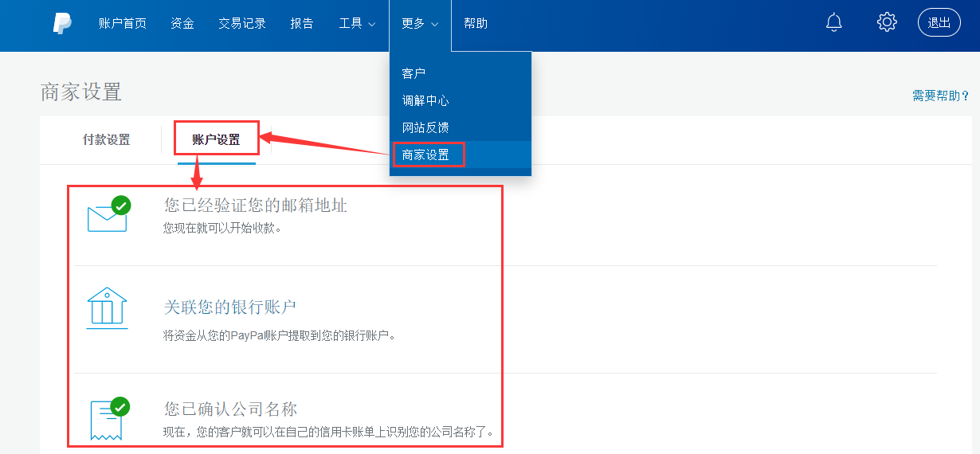Click the text about 提取到您的银行账户
Screen dimensions: 980x454
pos(280,335)
